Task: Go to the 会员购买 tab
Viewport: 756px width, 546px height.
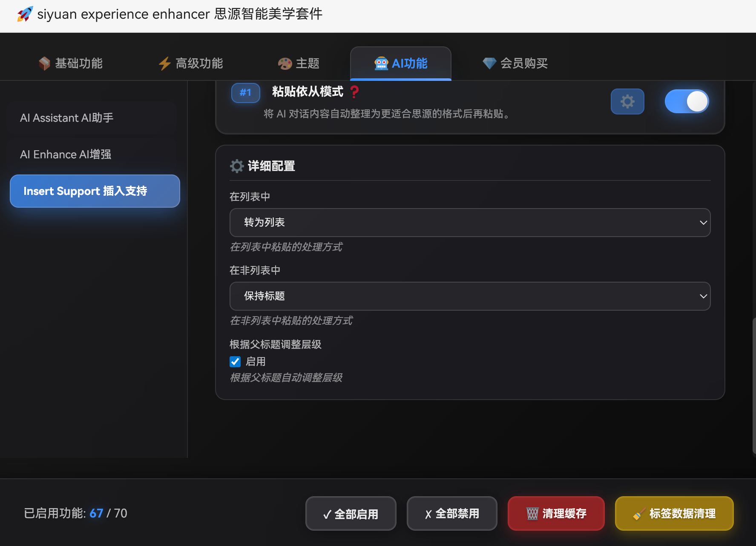Action: (515, 63)
